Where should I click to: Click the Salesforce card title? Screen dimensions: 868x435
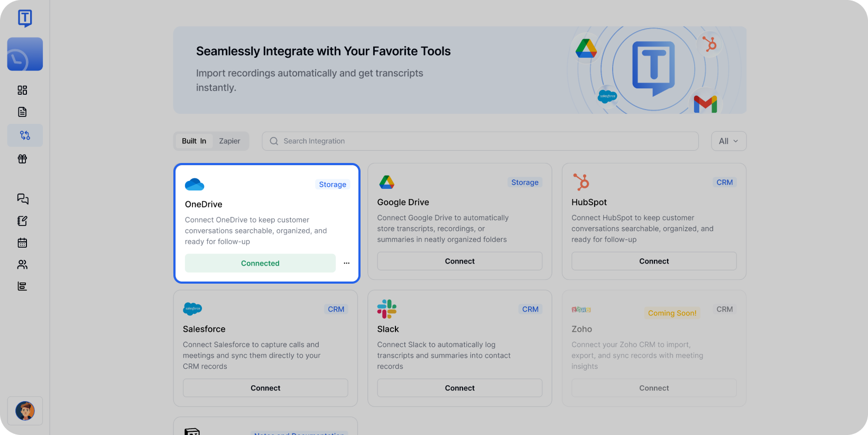pos(204,329)
